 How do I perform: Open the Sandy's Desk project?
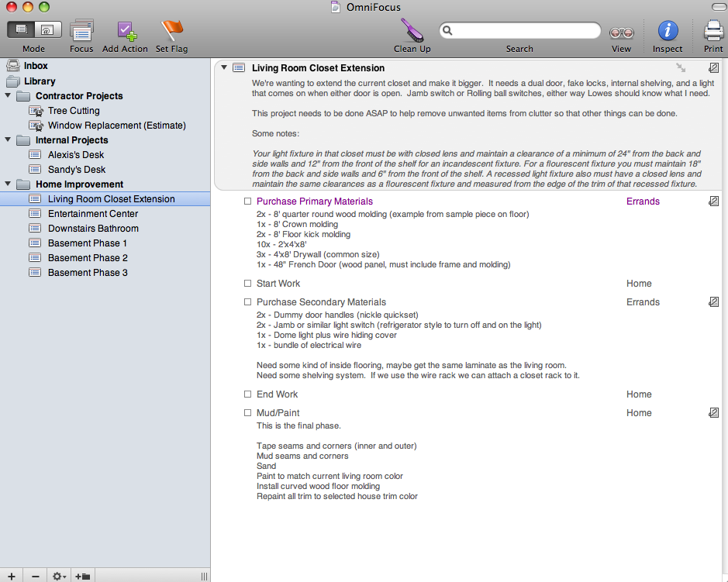(x=77, y=170)
